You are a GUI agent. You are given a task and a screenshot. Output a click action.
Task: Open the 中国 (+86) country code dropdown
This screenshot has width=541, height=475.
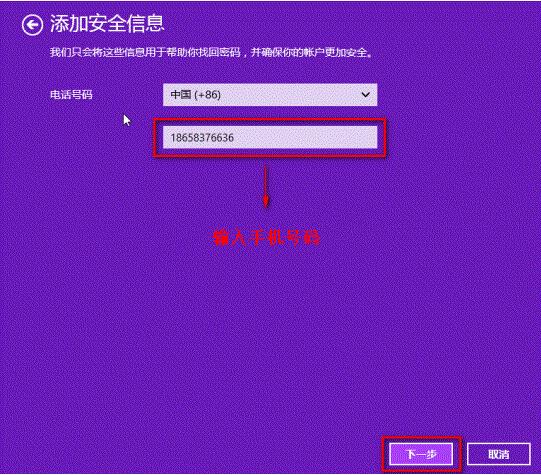(270, 95)
